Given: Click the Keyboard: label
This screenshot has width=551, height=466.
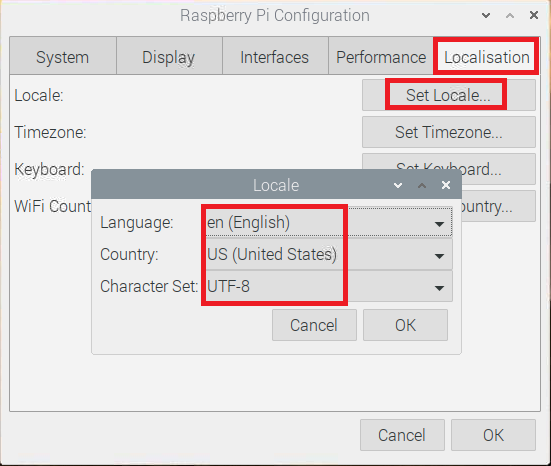Looking at the screenshot, I should point(49,169).
